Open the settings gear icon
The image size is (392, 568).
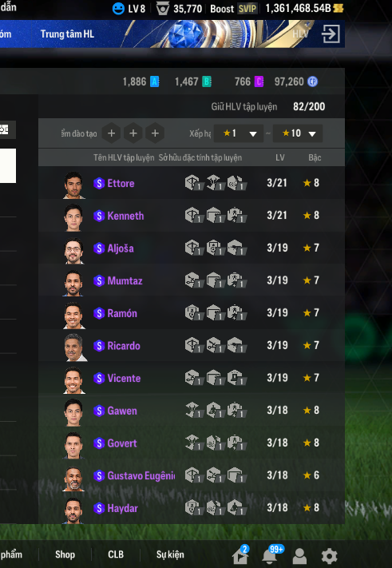pyautogui.click(x=329, y=556)
